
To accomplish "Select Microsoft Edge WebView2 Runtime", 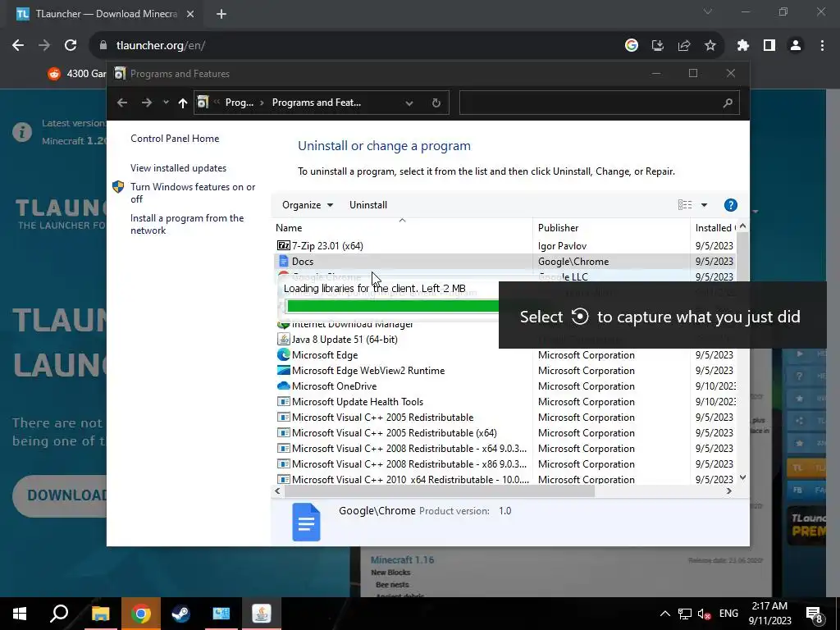I will point(368,371).
